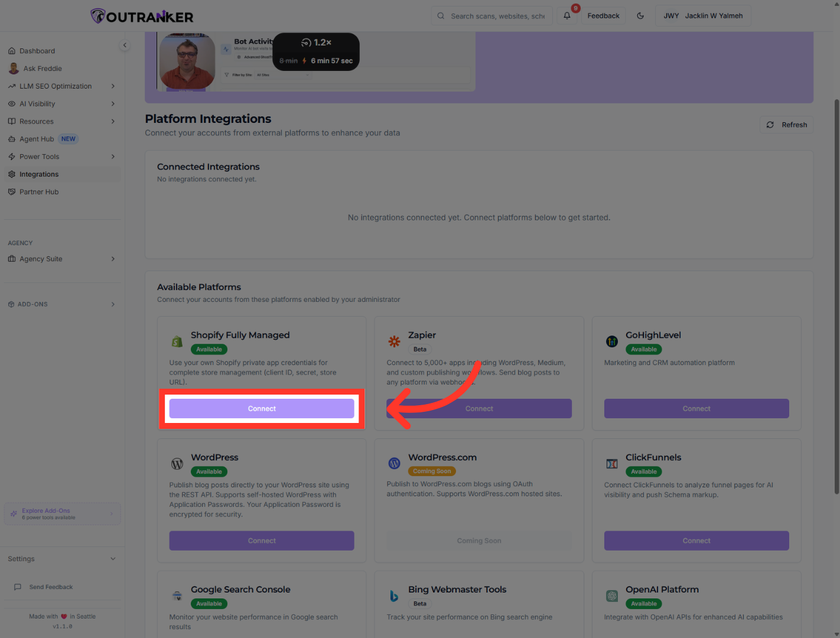The height and width of the screenshot is (638, 840).
Task: Connect Shopify Fully Managed
Action: coord(262,409)
